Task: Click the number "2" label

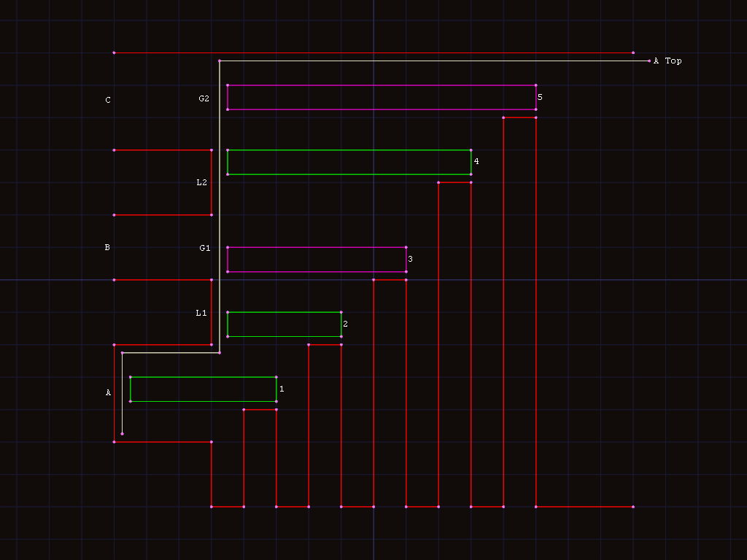Action: (x=345, y=324)
